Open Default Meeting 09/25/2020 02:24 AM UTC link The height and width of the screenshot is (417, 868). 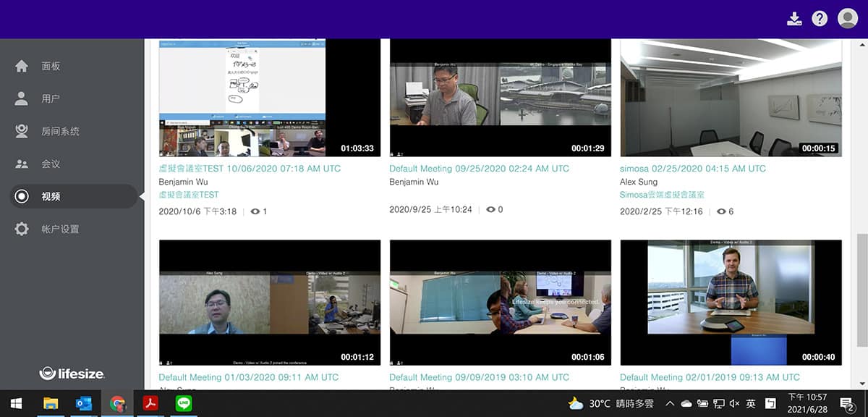(480, 169)
